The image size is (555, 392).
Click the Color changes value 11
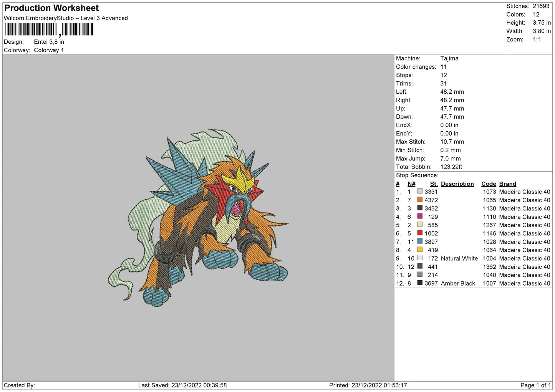pyautogui.click(x=444, y=67)
